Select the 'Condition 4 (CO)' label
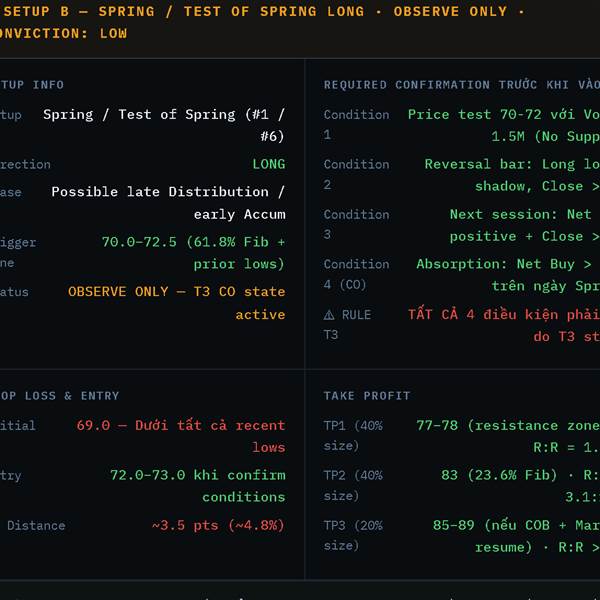Screen dimensions: 600x600 356,274
